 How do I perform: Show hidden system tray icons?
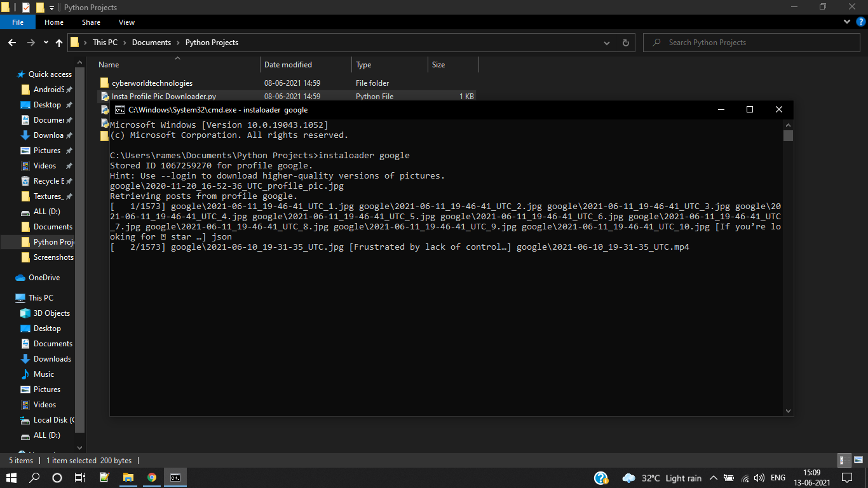(x=713, y=478)
